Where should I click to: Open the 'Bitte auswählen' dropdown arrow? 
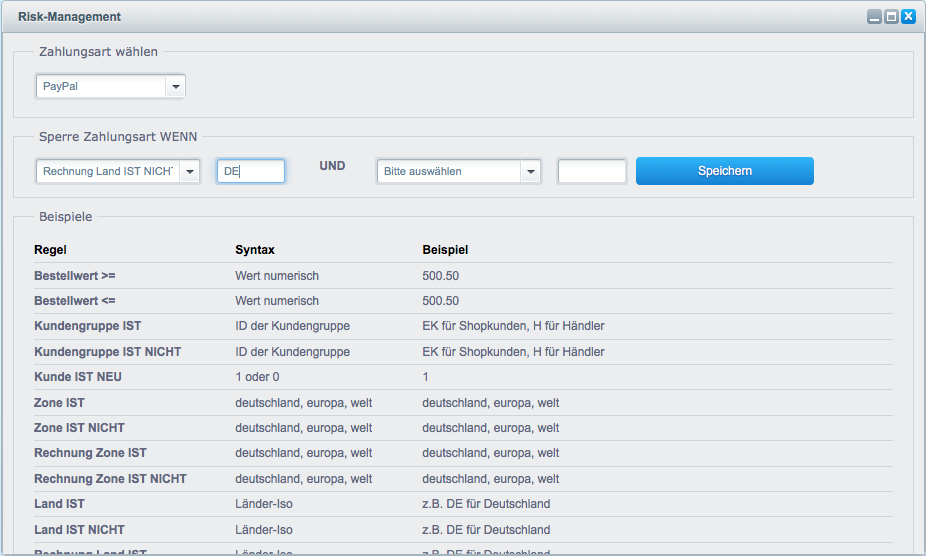[x=530, y=172]
